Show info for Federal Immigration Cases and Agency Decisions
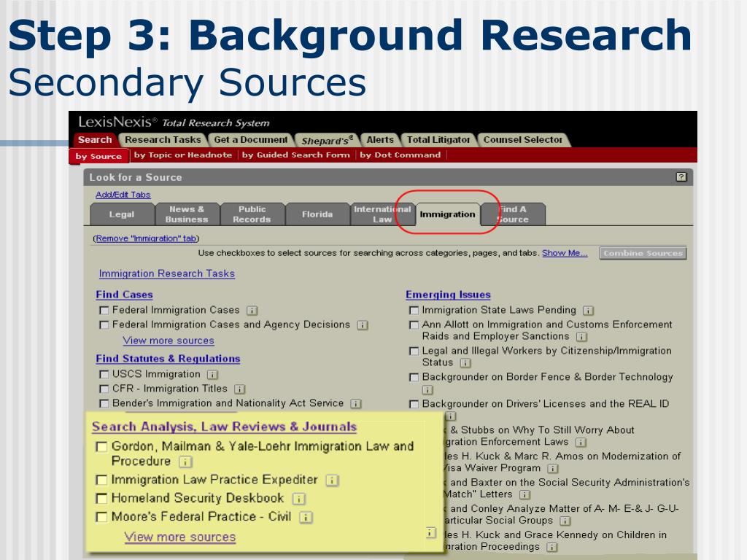The width and height of the screenshot is (747, 560). point(363,325)
